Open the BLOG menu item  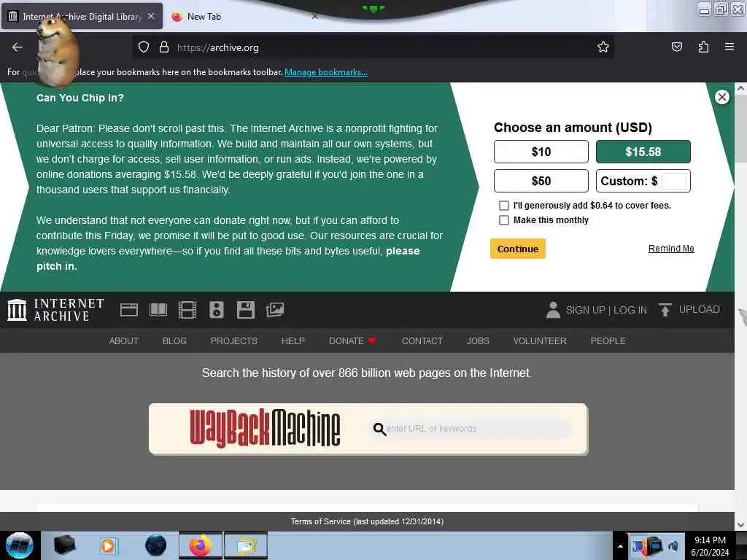click(174, 341)
